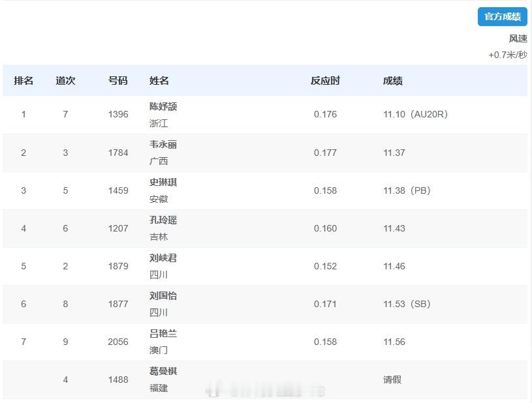Click the 道次 column header

65,81
